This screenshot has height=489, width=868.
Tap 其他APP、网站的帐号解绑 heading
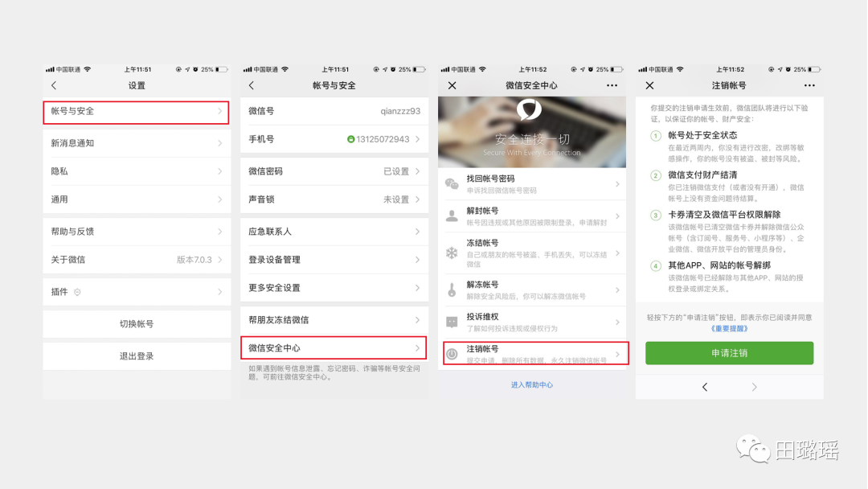click(719, 265)
